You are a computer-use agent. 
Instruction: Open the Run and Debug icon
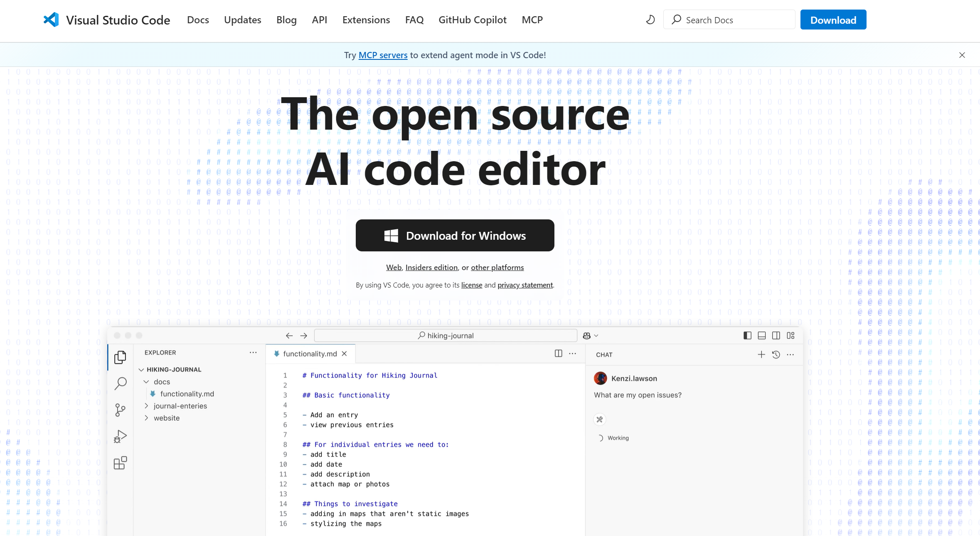120,436
